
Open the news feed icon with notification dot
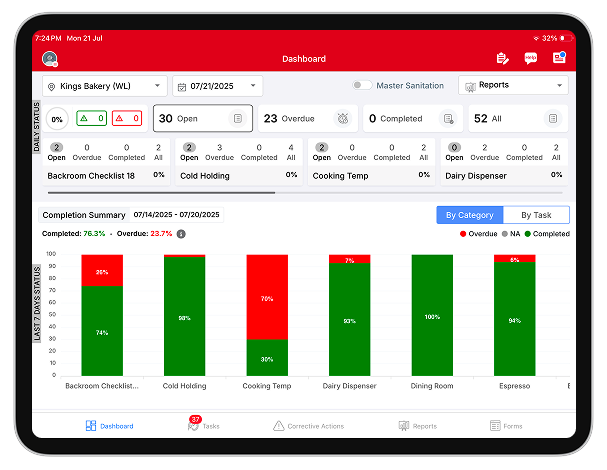click(x=559, y=58)
